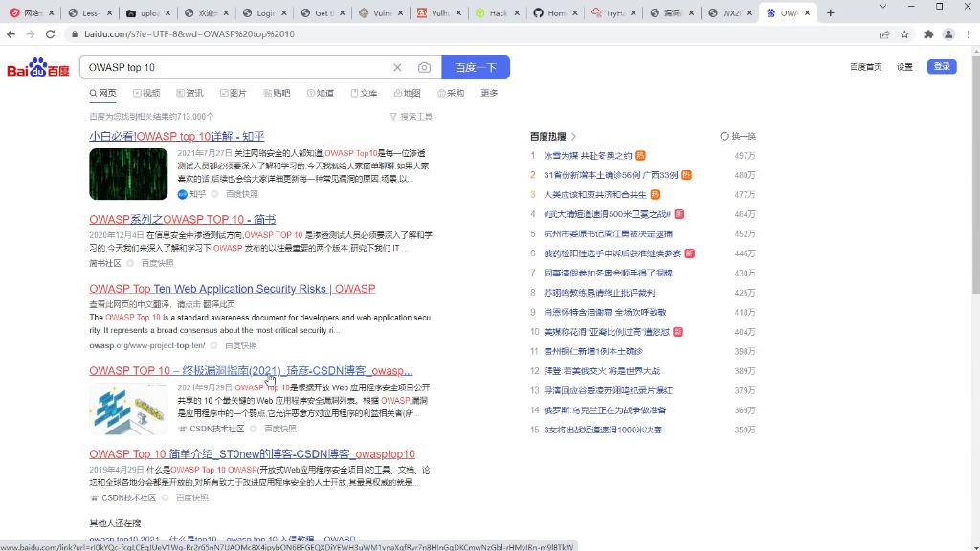
Task: Select the 采购 search category
Action: tap(451, 93)
